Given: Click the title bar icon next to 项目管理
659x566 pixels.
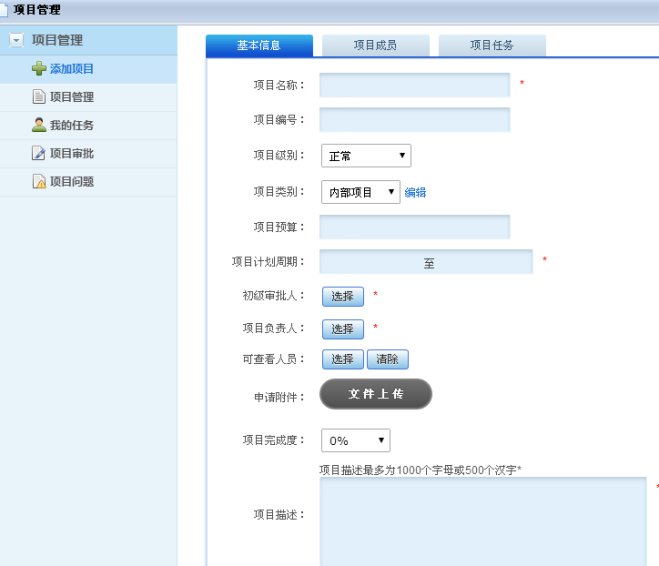Looking at the screenshot, I should coord(6,10).
